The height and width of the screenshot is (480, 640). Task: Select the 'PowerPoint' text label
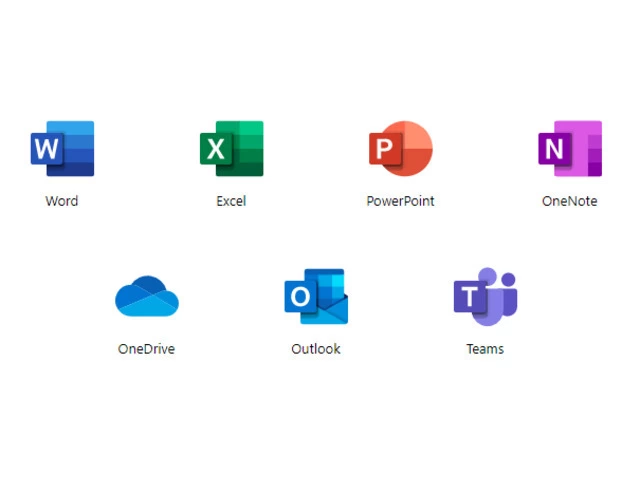click(x=400, y=201)
